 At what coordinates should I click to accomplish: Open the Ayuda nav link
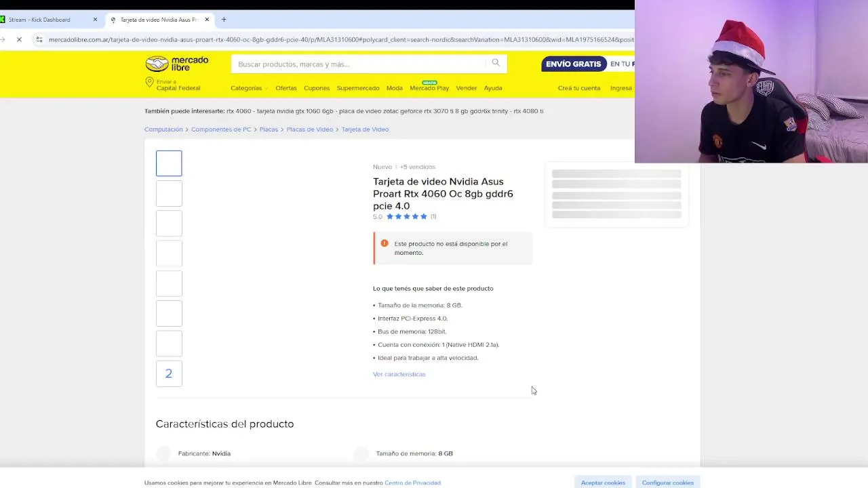[493, 88]
